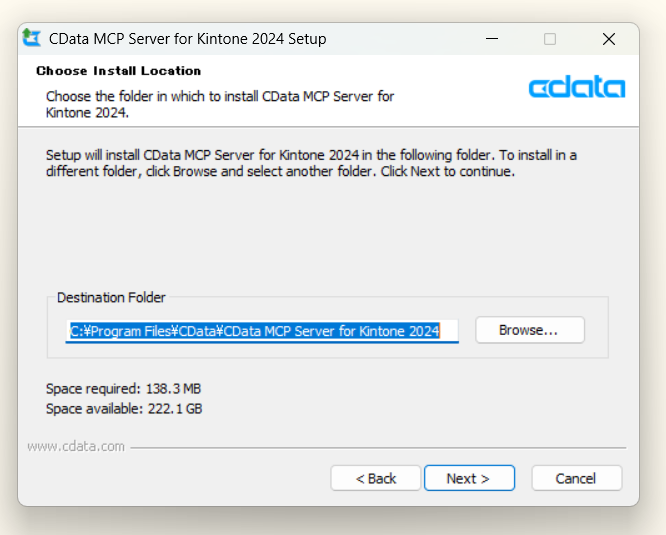
Task: Go back with the < Back button
Action: tap(375, 478)
